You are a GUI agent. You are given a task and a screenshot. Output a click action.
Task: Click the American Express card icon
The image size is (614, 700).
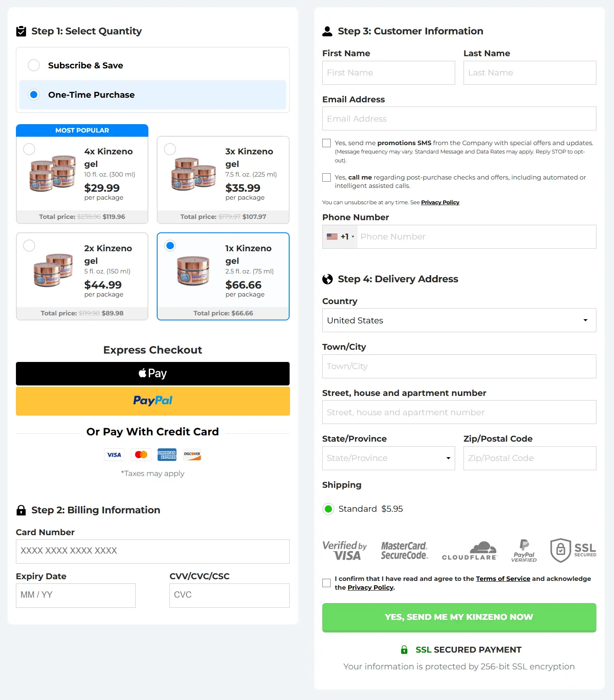pyautogui.click(x=167, y=455)
